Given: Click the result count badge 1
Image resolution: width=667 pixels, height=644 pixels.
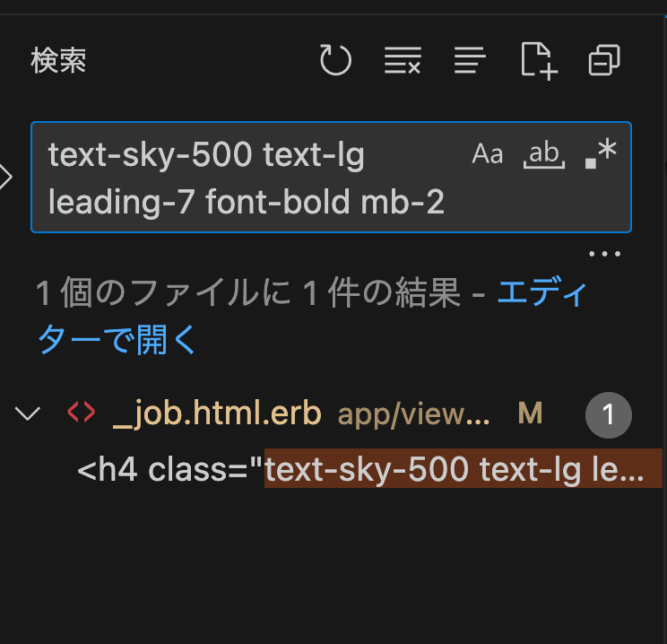Looking at the screenshot, I should click(609, 415).
